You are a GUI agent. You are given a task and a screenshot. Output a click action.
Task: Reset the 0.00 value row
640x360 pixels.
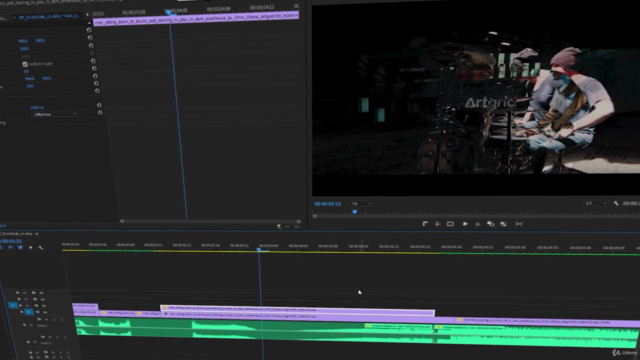96,83
